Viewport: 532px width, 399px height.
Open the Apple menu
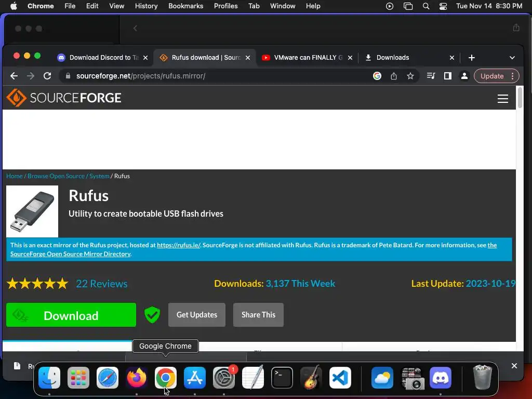14,6
